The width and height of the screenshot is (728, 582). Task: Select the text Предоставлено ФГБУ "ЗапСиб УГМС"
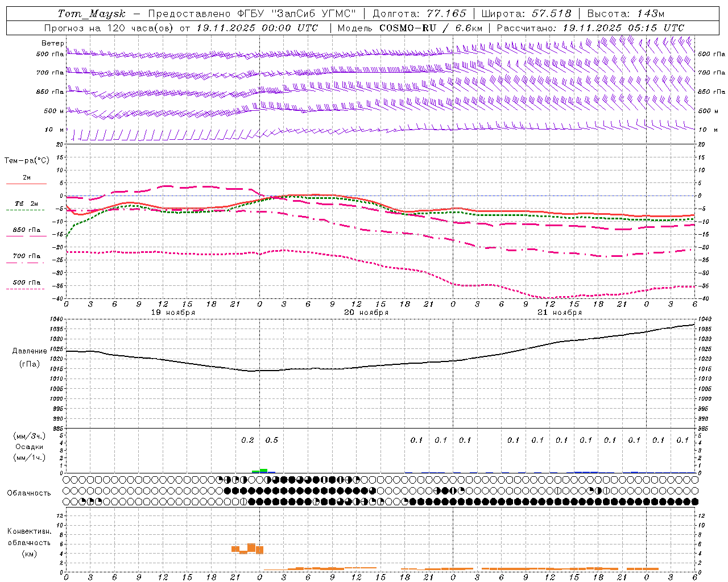tap(251, 14)
